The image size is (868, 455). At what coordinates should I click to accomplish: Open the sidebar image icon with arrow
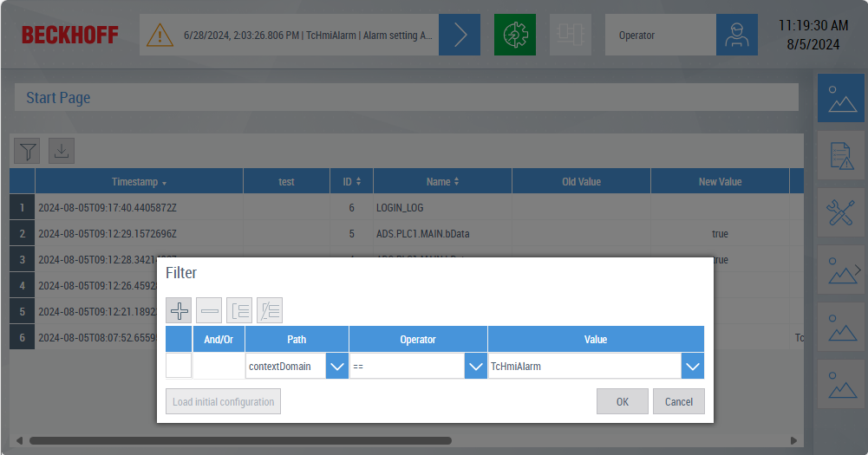pos(841,270)
